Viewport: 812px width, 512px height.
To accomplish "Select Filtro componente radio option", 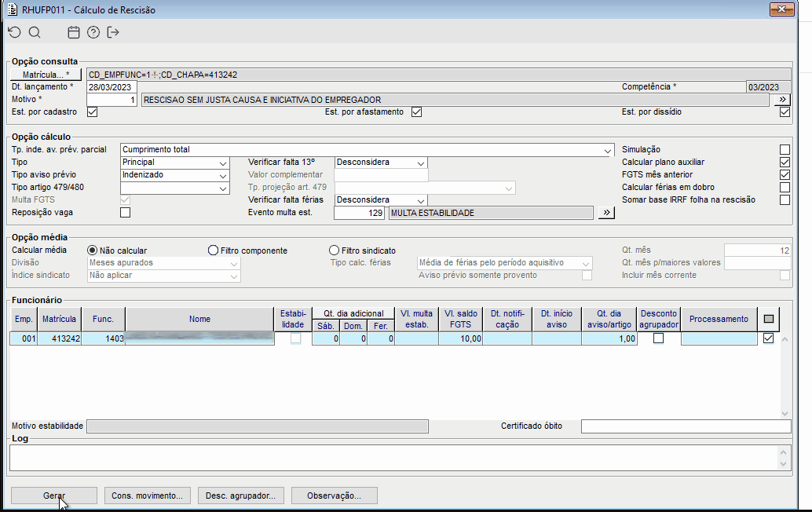I will tap(213, 251).
